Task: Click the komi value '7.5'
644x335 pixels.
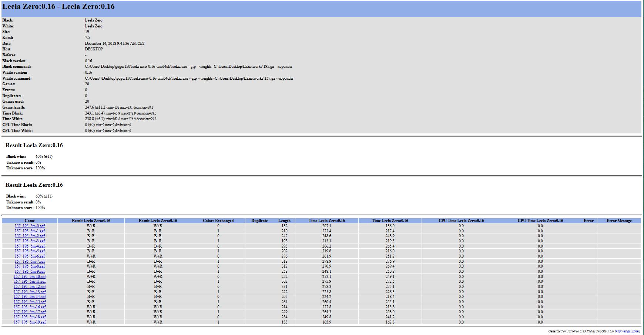Action: pyautogui.click(x=87, y=37)
